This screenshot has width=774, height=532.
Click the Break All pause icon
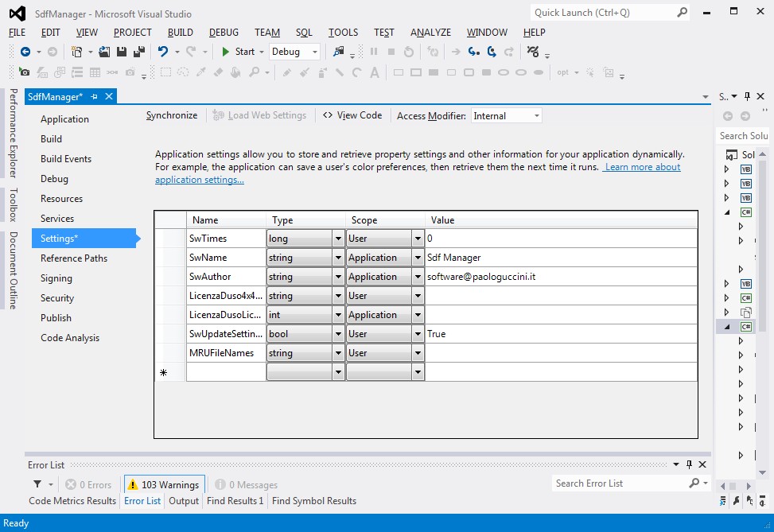tap(374, 52)
